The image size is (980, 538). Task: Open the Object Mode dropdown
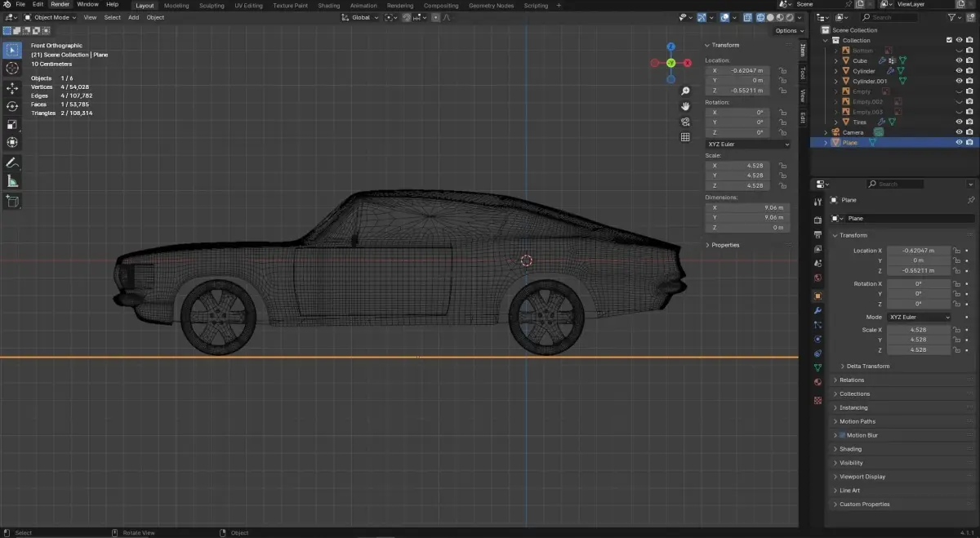click(x=50, y=17)
